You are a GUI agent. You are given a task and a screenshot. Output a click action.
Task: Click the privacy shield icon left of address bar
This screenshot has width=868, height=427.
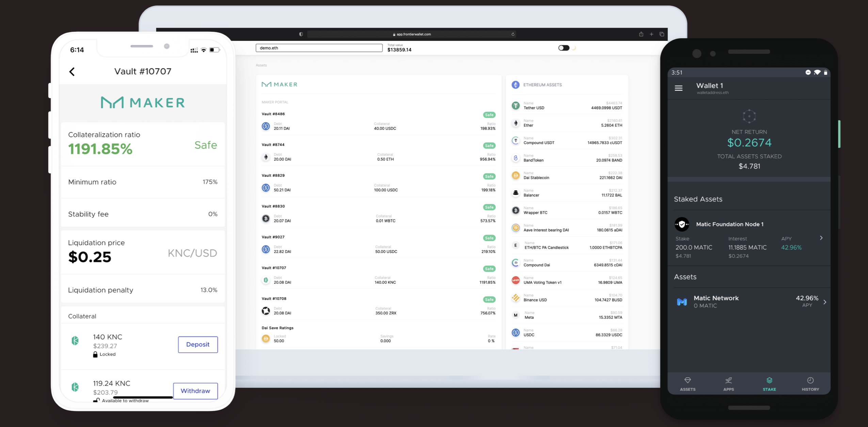[x=301, y=34]
